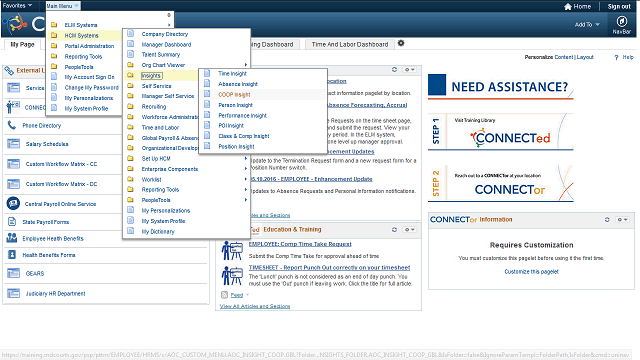Select Absence Insight menu item
This screenshot has width=640, height=360.
click(x=238, y=84)
